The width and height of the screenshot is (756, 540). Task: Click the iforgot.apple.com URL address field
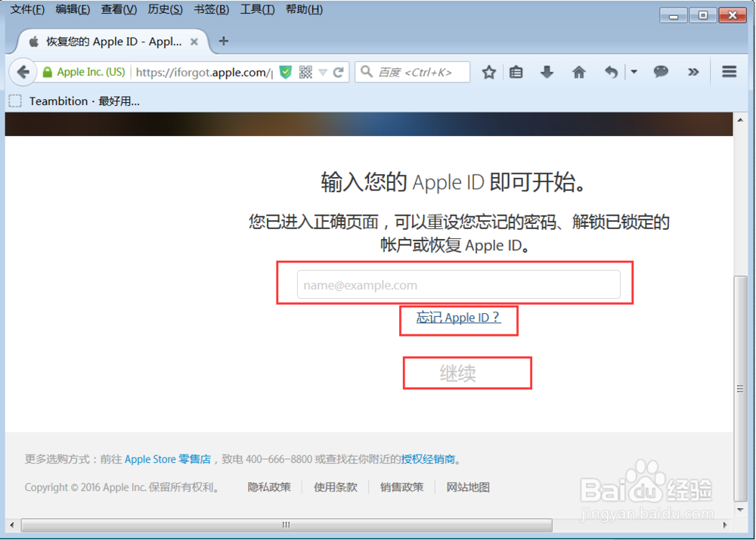pos(203,73)
